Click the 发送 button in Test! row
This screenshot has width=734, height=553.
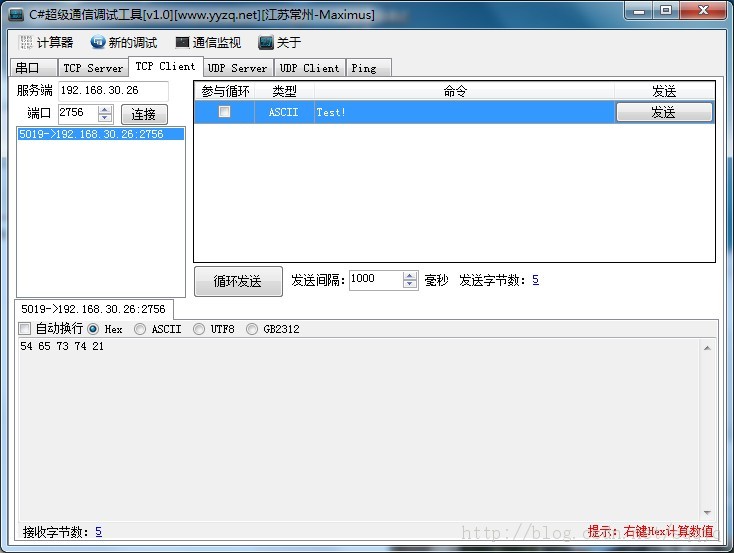664,112
